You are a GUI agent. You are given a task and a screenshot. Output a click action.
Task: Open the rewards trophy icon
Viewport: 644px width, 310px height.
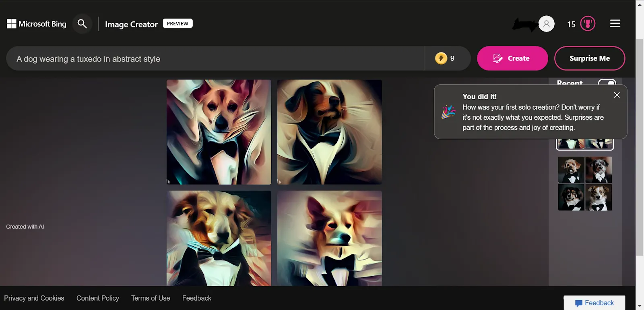point(588,24)
